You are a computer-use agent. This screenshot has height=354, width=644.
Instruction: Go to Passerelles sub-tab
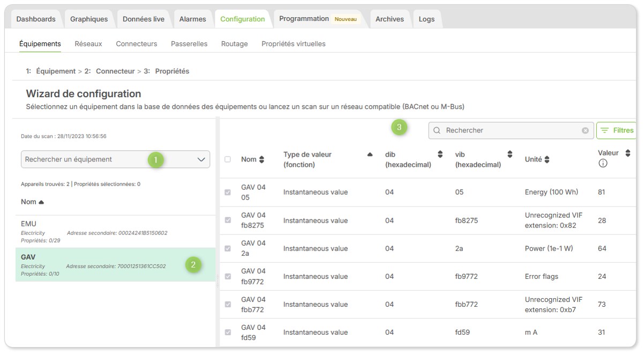pos(189,43)
